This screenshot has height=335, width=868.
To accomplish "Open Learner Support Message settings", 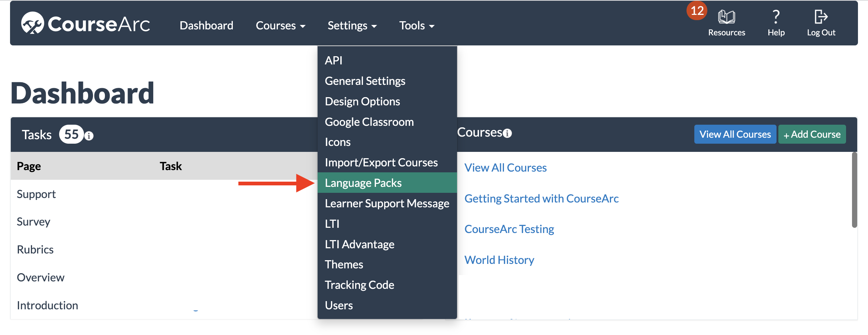I will pos(387,203).
